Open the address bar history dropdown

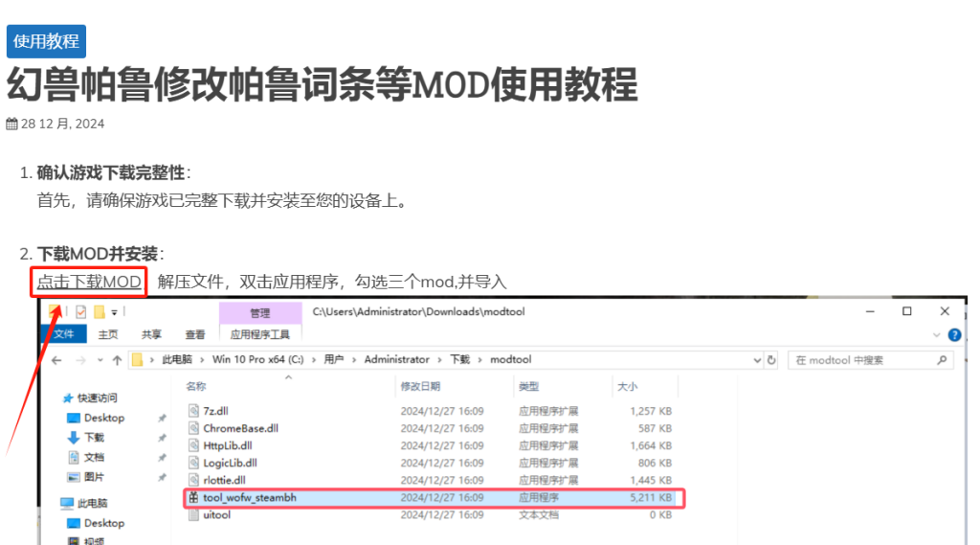tap(757, 360)
